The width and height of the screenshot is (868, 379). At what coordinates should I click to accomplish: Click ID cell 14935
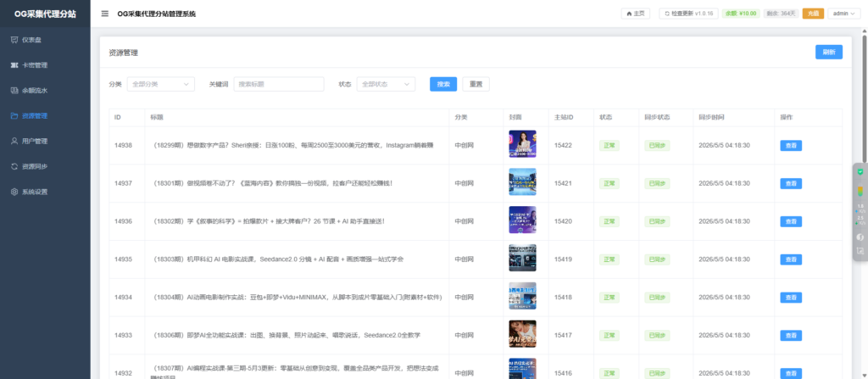click(123, 259)
